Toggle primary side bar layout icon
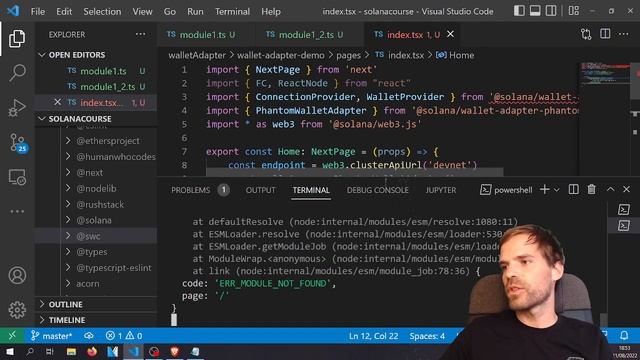 [x=519, y=11]
